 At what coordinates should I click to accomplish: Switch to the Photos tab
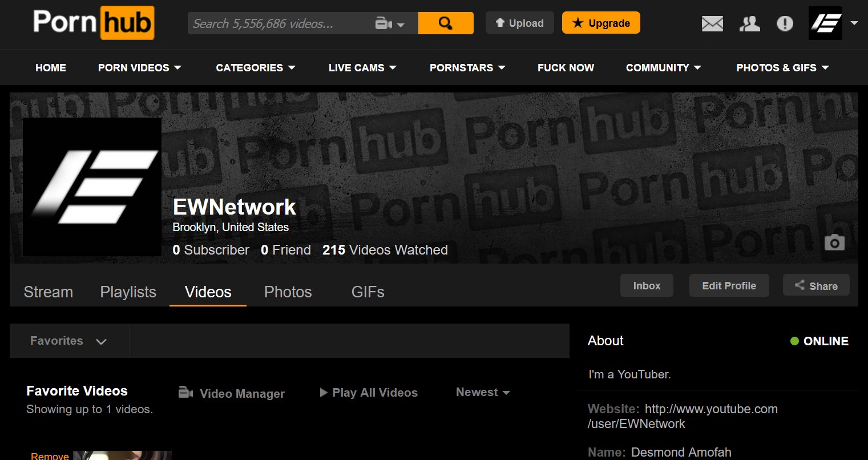[288, 292]
